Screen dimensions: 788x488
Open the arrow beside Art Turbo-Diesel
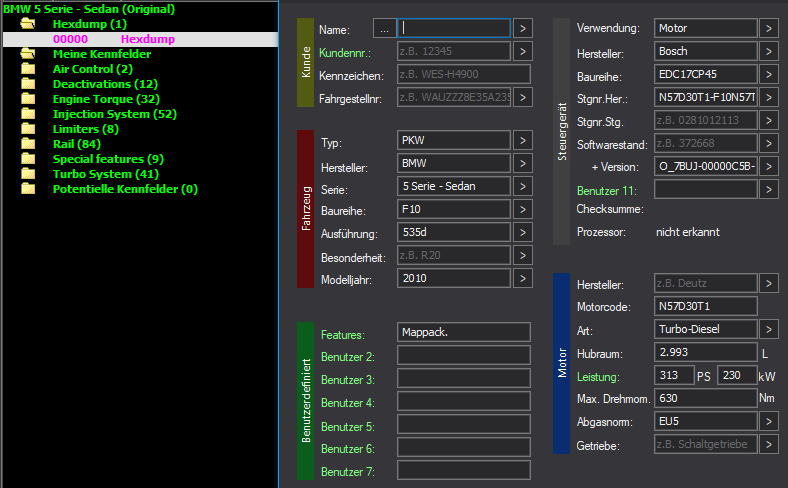tap(769, 330)
